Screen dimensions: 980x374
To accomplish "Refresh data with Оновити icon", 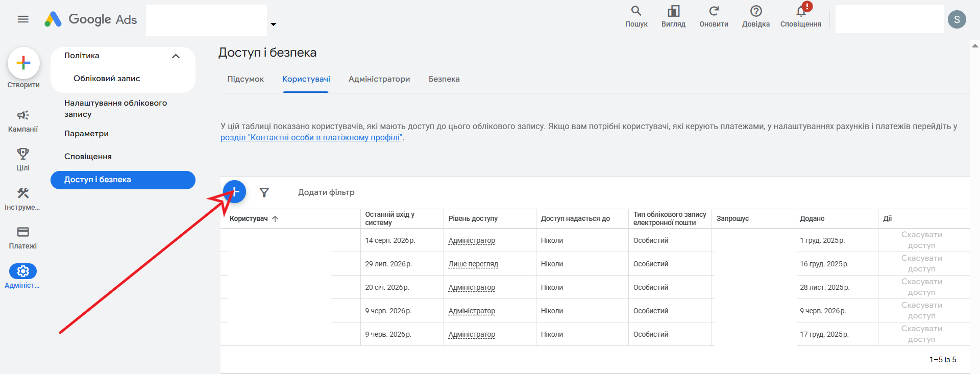I will [x=714, y=17].
